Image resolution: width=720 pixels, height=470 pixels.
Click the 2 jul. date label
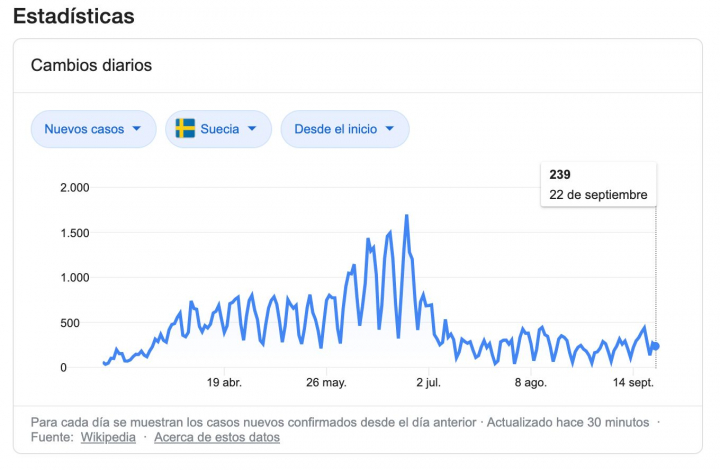427,383
